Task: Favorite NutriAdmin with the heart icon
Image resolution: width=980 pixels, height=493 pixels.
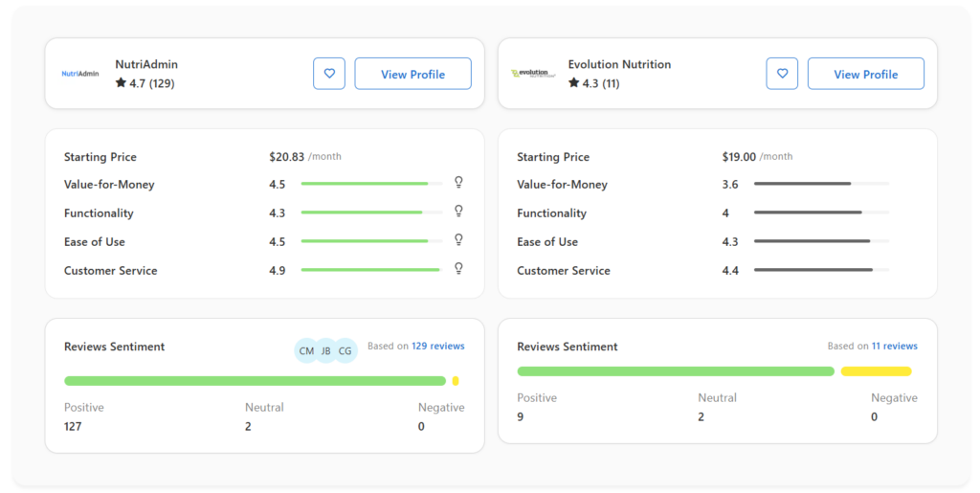Action: pyautogui.click(x=329, y=74)
